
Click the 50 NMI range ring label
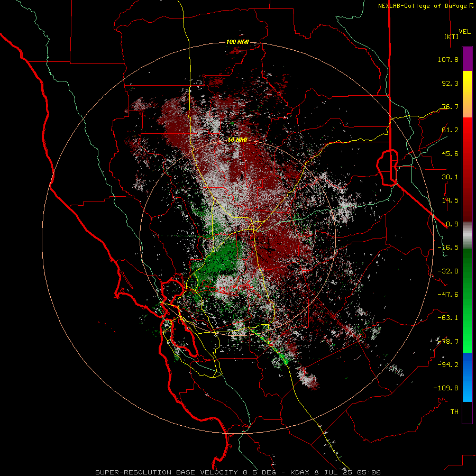pos(237,140)
